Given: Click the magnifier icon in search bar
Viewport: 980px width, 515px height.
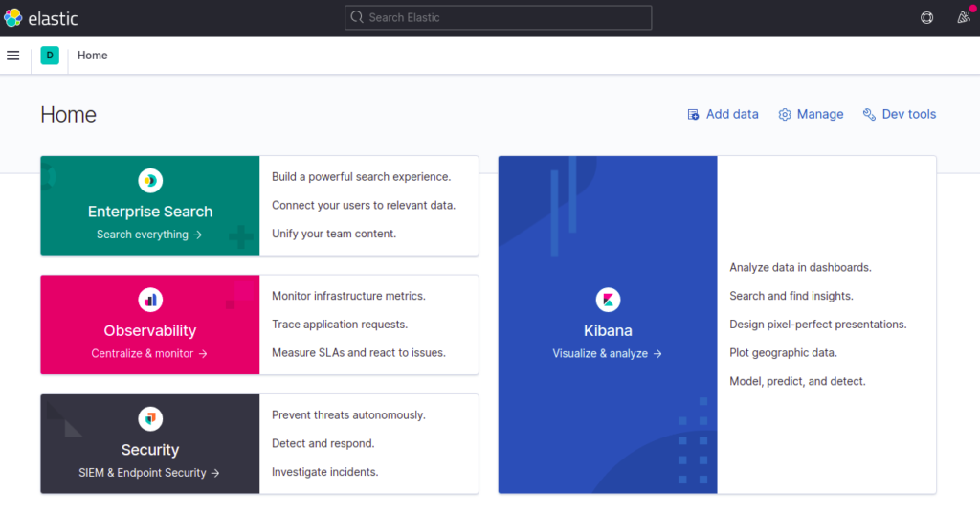Looking at the screenshot, I should tap(357, 17).
